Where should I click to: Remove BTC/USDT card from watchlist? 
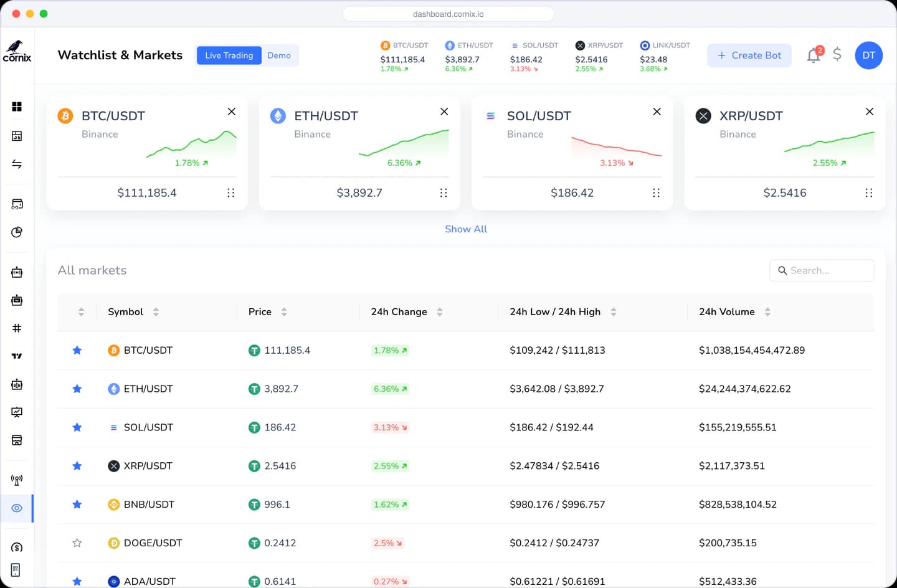pos(232,111)
